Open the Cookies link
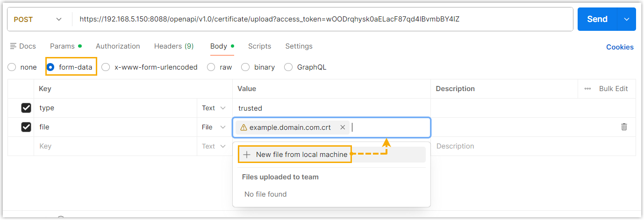The width and height of the screenshot is (644, 220). tap(620, 47)
